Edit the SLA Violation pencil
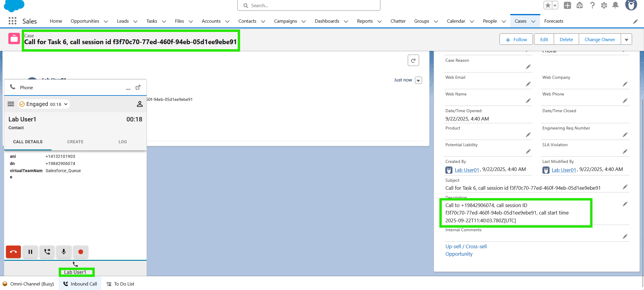Viewport: 644px width, 290px height. tap(625, 152)
